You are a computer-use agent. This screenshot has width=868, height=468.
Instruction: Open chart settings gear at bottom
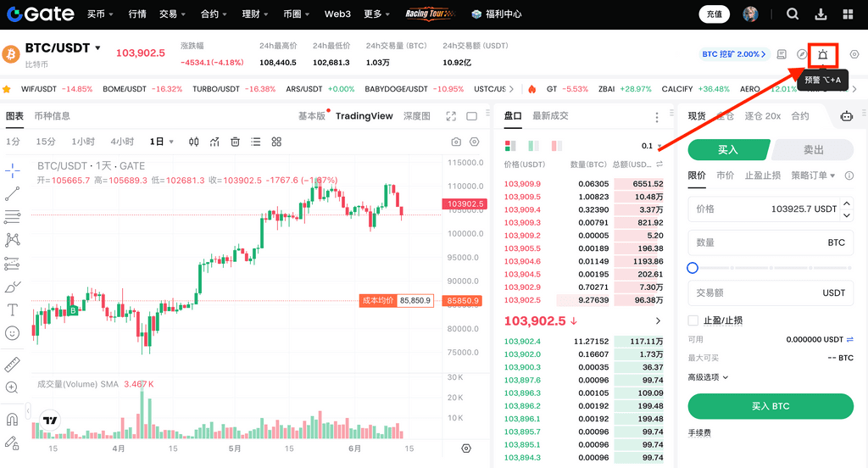(x=465, y=448)
